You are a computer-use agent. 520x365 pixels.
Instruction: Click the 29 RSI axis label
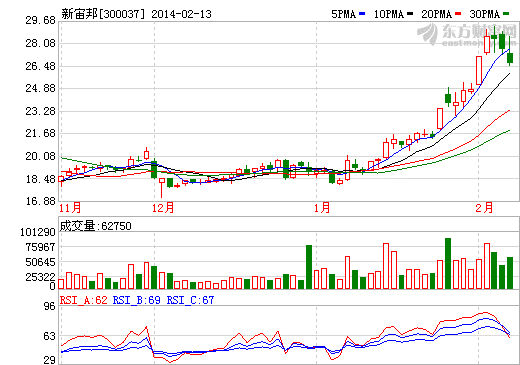50,360
